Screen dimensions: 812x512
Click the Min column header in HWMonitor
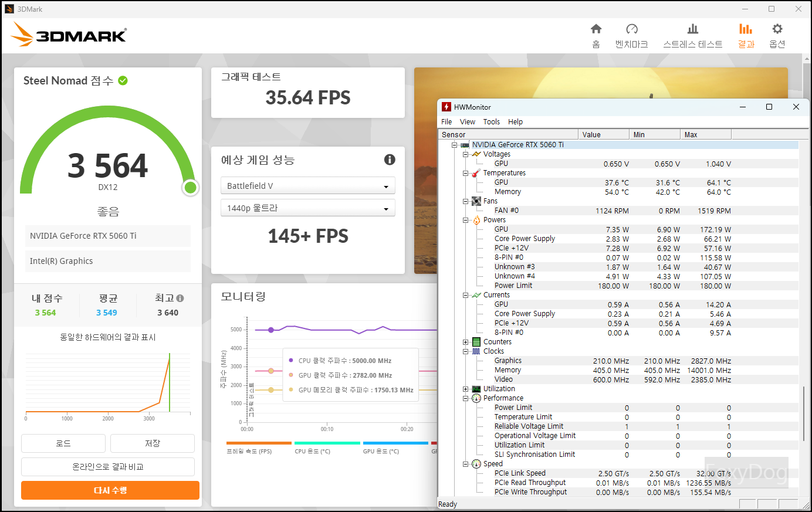(x=655, y=134)
